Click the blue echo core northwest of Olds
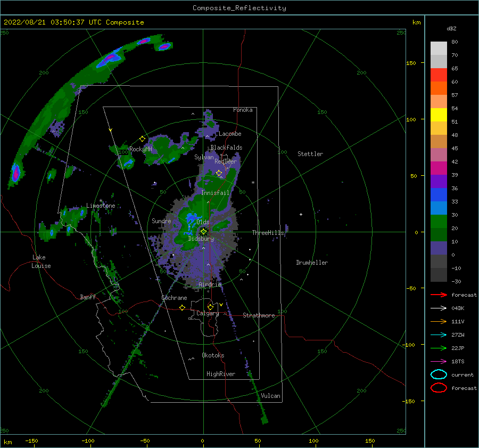 [192, 218]
